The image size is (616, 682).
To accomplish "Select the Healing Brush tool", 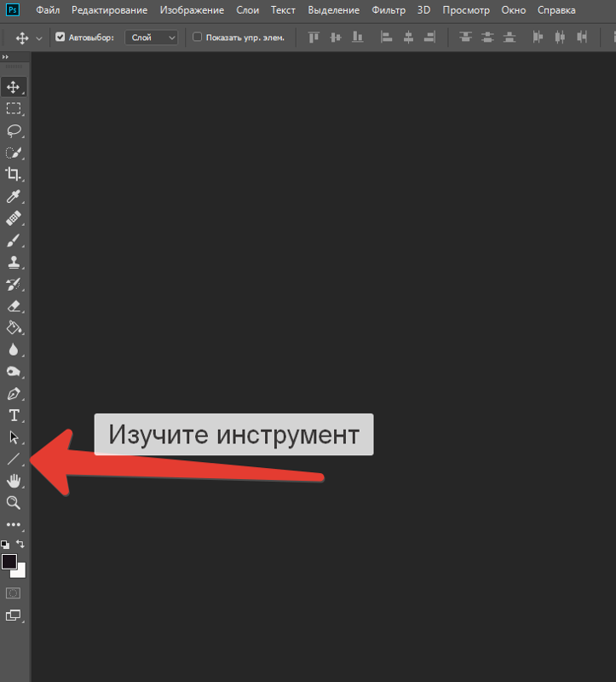I will coord(14,218).
